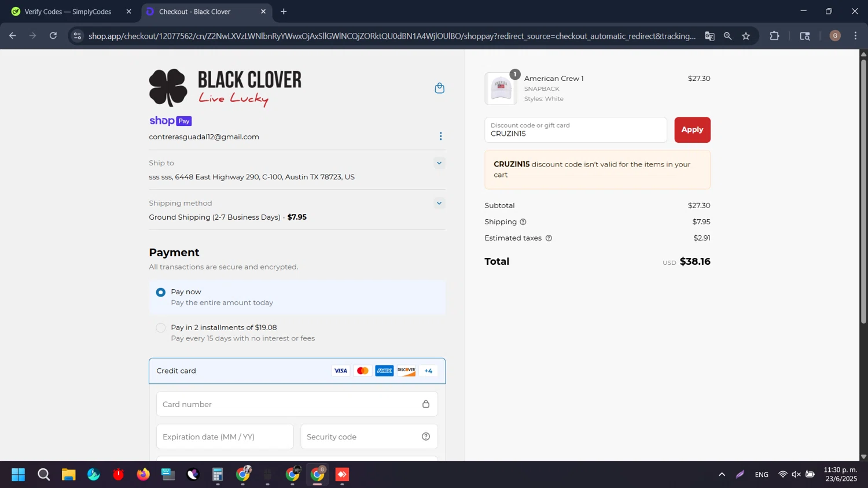The height and width of the screenshot is (488, 868).
Task: Open the Chrome profile avatar
Action: pos(835,36)
